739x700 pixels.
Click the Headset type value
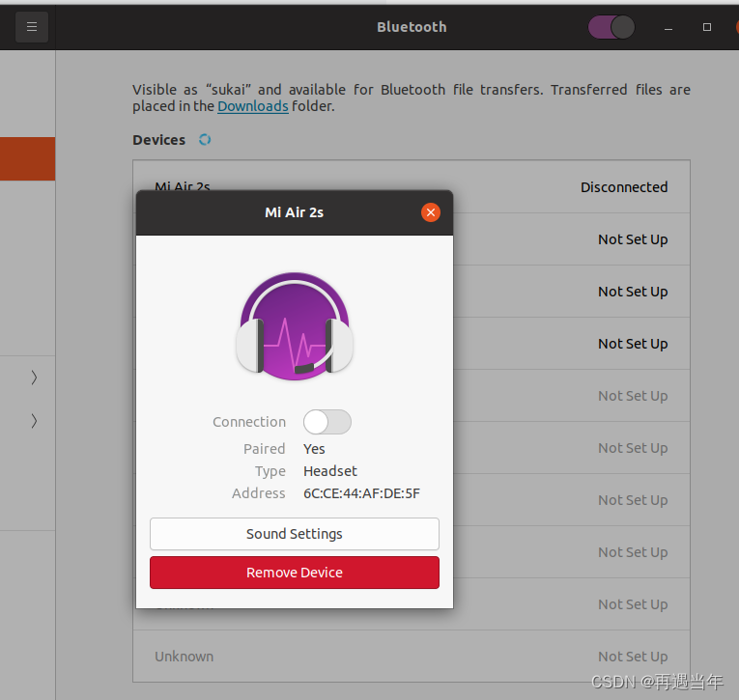click(x=330, y=471)
